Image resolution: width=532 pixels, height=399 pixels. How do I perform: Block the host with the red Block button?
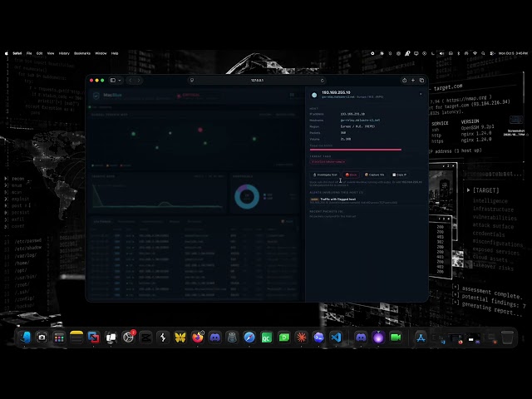coord(351,175)
